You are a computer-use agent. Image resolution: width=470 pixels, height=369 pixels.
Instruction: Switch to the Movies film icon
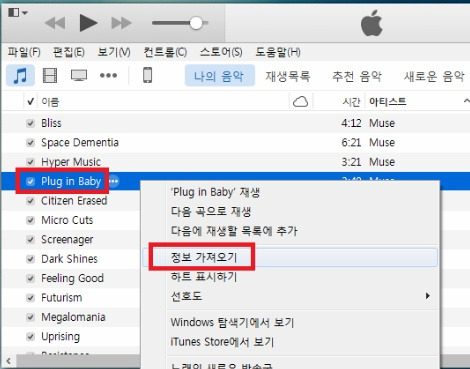click(x=50, y=75)
